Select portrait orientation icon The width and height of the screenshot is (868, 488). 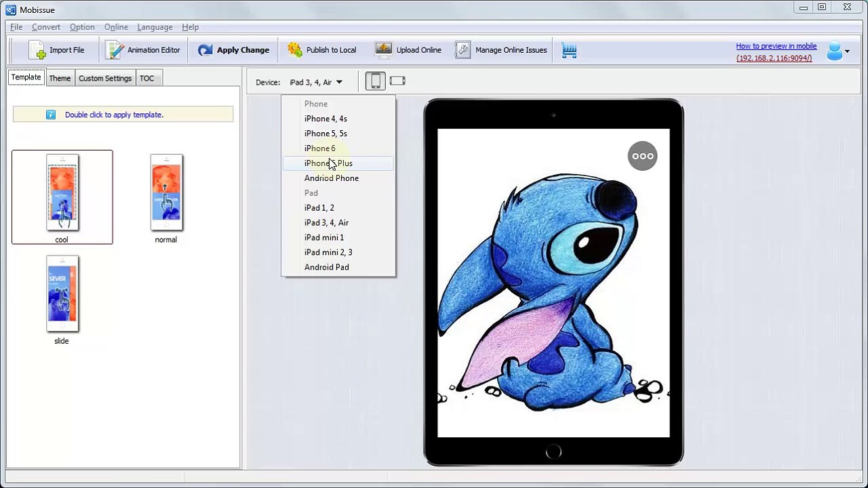pyautogui.click(x=375, y=81)
